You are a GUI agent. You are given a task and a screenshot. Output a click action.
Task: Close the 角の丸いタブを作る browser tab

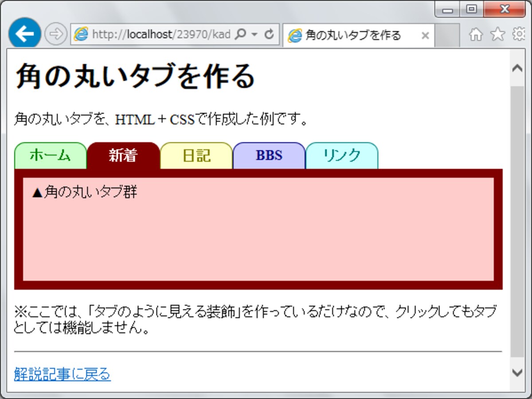tap(425, 36)
